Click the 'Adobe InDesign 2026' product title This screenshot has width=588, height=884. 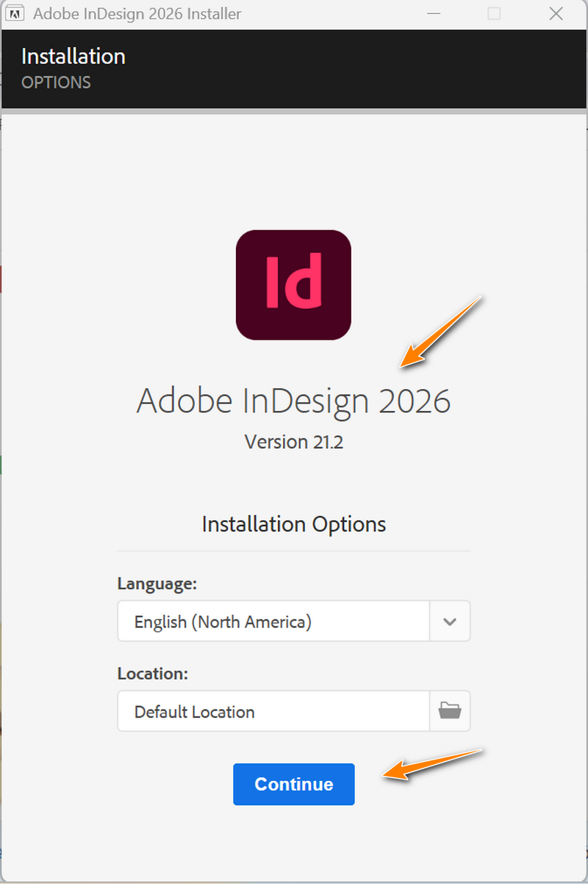[293, 402]
